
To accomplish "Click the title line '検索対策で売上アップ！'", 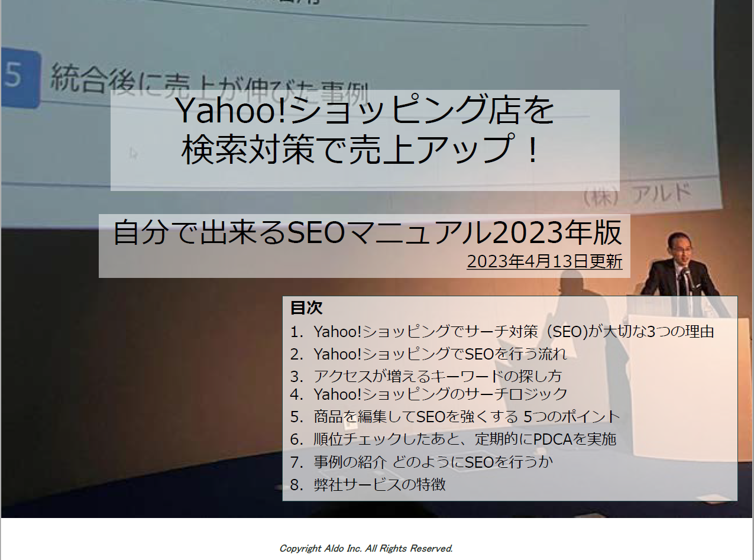I will 360,151.
